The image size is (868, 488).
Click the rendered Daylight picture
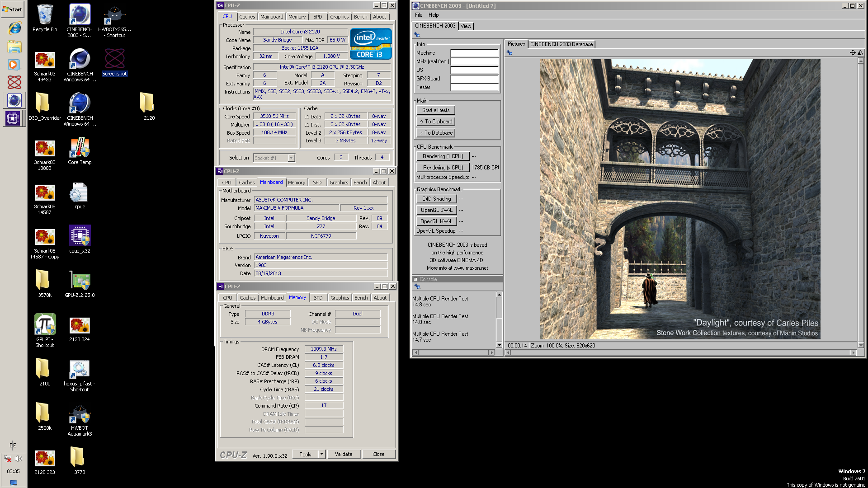[x=680, y=199]
